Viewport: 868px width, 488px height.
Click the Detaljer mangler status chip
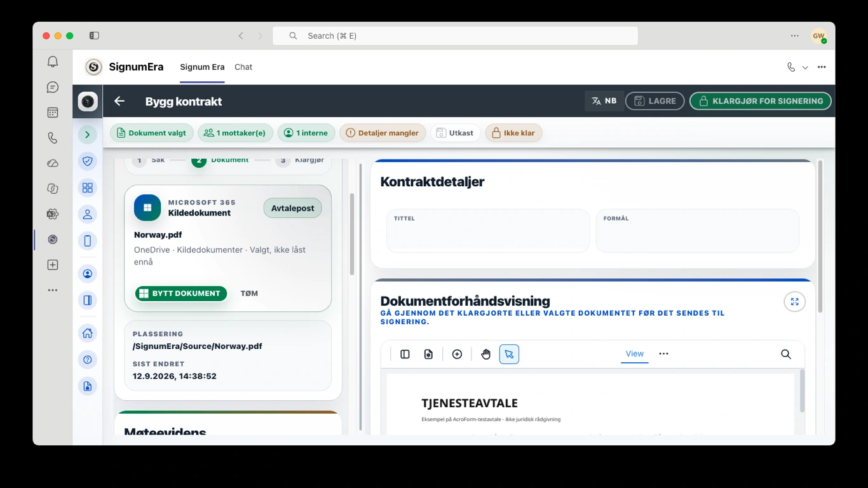tap(383, 133)
